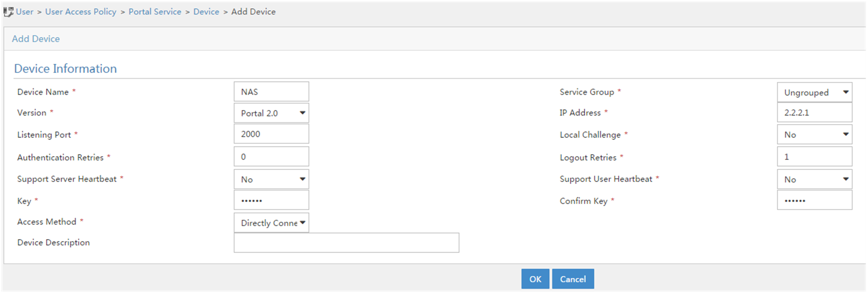Image resolution: width=868 pixels, height=294 pixels.
Task: Click the Device Description label
Action: 53,242
